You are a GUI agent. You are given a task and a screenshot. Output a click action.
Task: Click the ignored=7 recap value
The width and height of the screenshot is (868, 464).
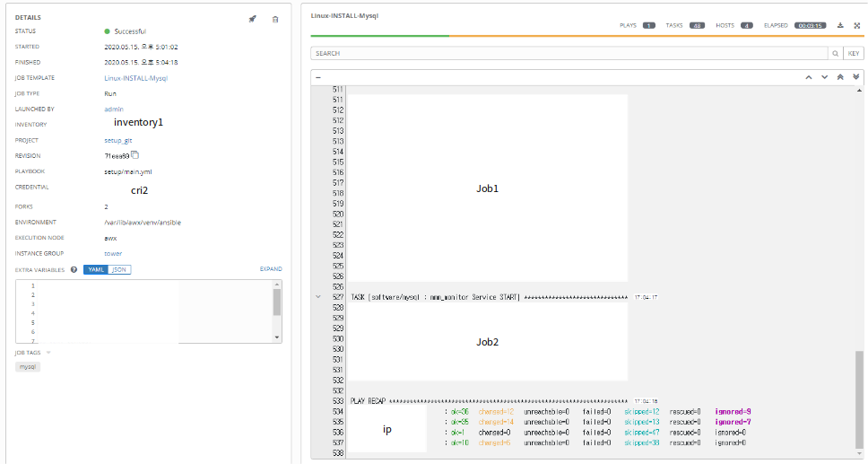pos(733,422)
